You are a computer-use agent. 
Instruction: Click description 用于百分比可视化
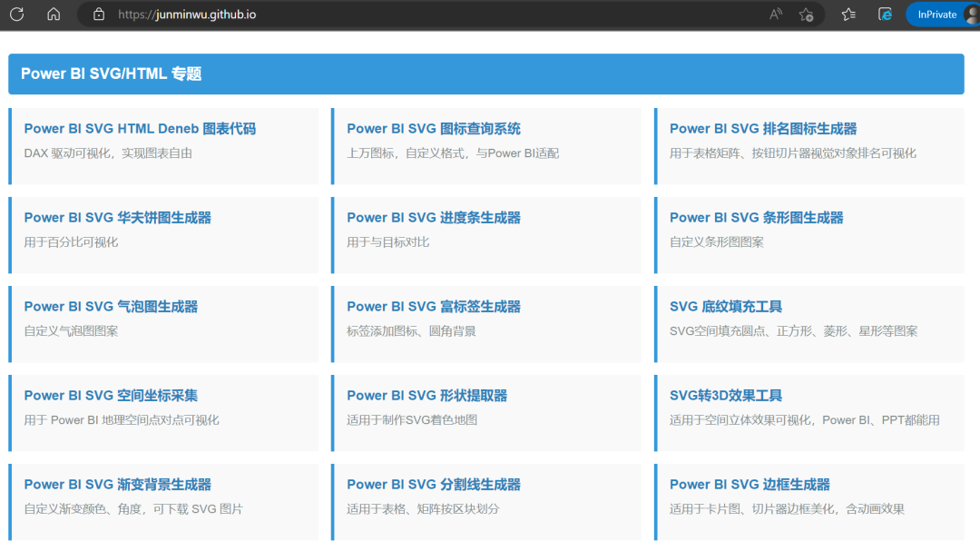point(71,242)
